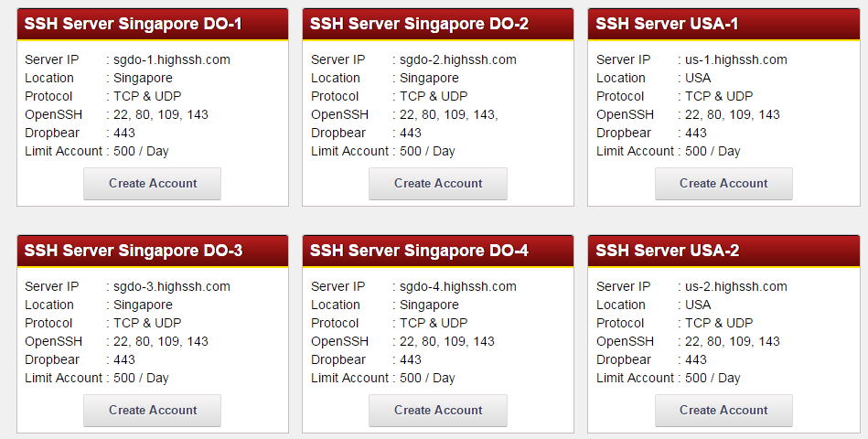Click the sgdo-2.highssh.com server address
The width and height of the screenshot is (868, 439).
(458, 59)
